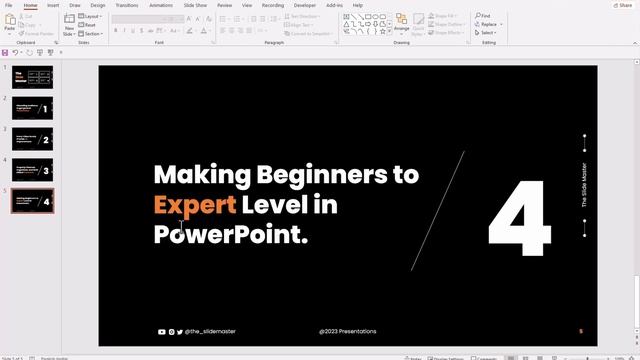Viewport: 640px width, 360px height.
Task: Center the text alignment
Action: point(231,31)
